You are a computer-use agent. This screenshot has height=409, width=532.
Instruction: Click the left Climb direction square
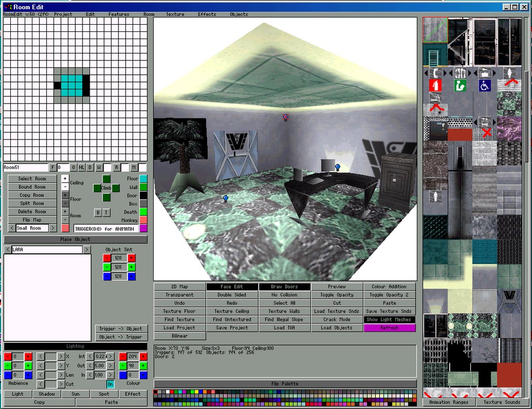[x=97, y=188]
